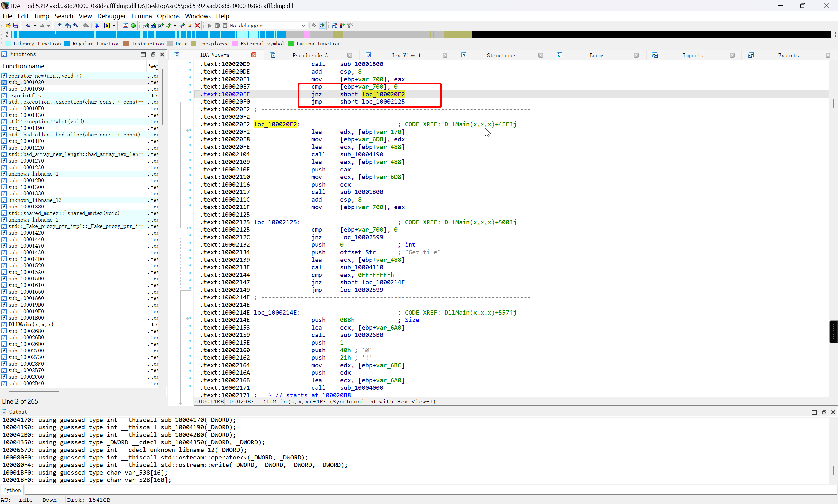Open the Jump menu
Image resolution: width=838 pixels, height=504 pixels.
[x=42, y=16]
